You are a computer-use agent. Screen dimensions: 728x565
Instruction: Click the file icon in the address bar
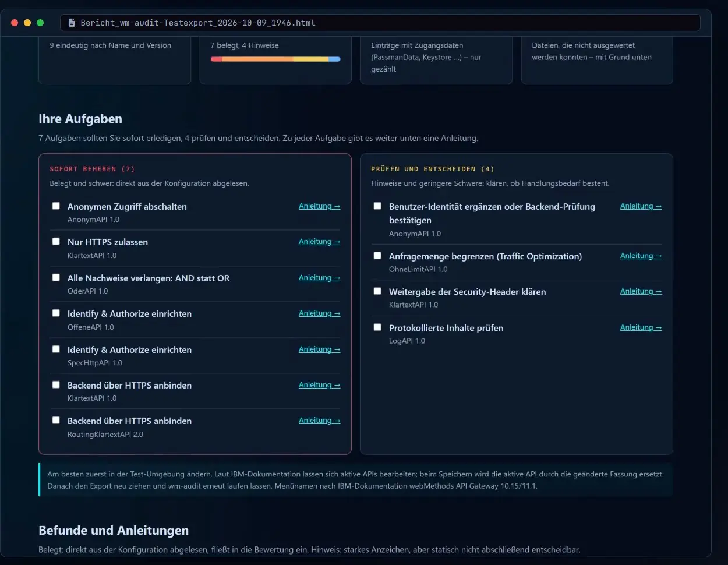click(72, 23)
